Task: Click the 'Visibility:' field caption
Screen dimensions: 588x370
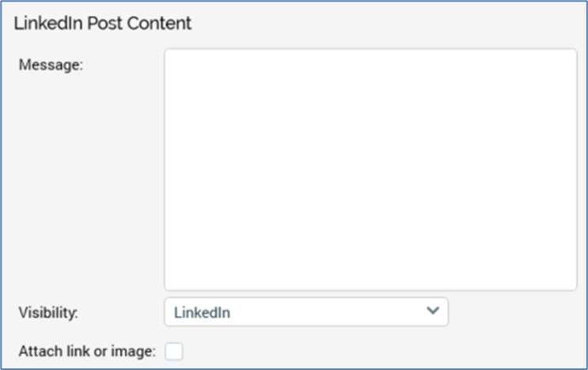Action: pos(48,312)
